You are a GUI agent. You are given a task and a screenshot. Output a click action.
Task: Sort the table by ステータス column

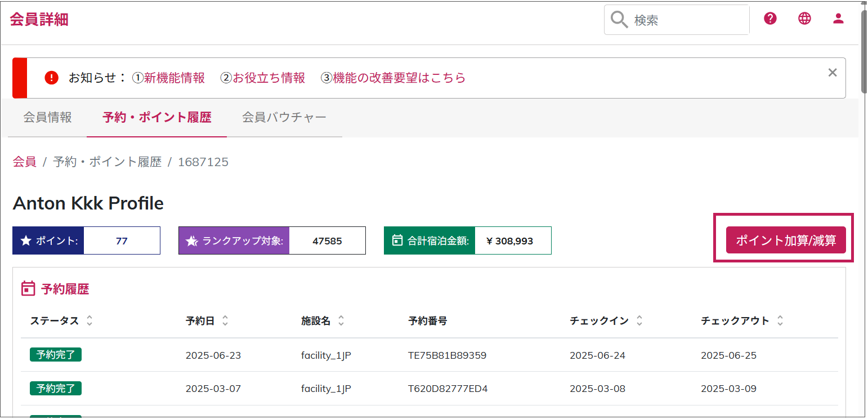click(90, 321)
